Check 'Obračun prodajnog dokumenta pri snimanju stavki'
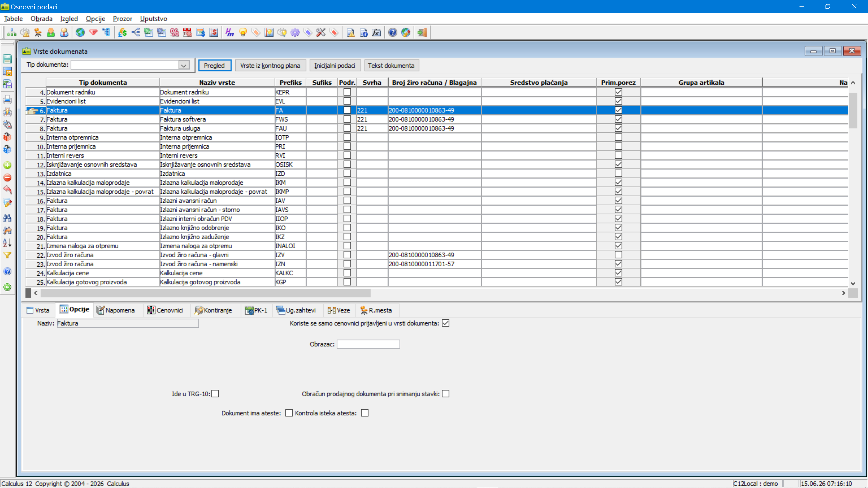This screenshot has height=488, width=868. pyautogui.click(x=446, y=394)
